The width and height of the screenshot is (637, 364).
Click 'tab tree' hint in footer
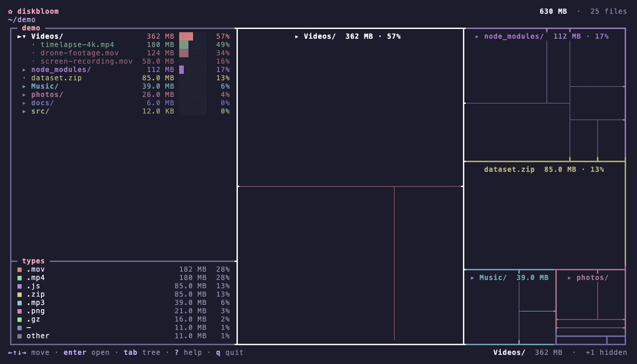click(142, 353)
